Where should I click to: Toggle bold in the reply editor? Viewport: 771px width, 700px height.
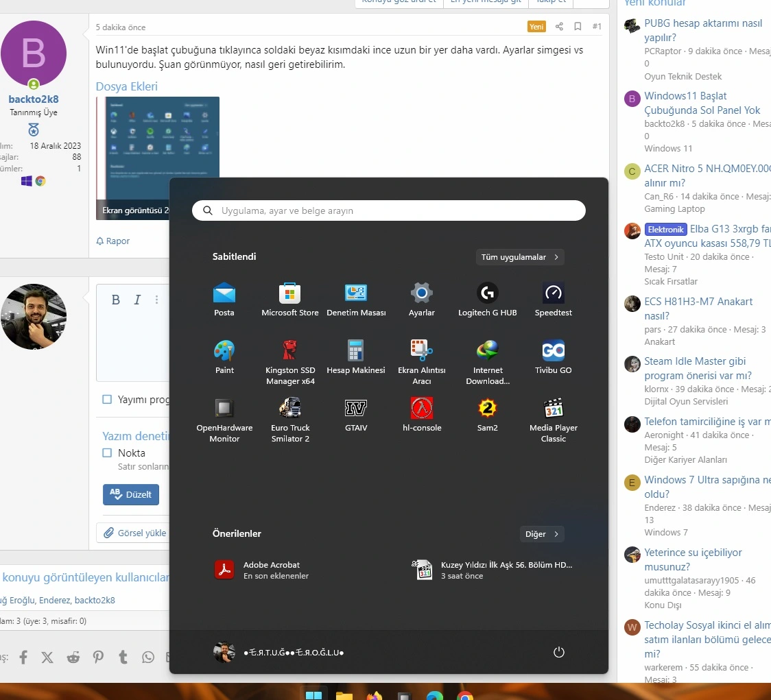(115, 300)
